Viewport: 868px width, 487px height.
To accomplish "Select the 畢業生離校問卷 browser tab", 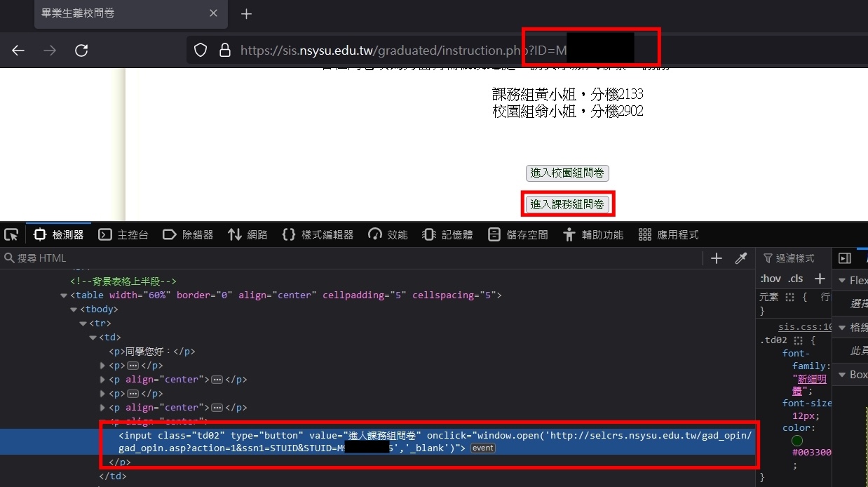I will [x=130, y=13].
